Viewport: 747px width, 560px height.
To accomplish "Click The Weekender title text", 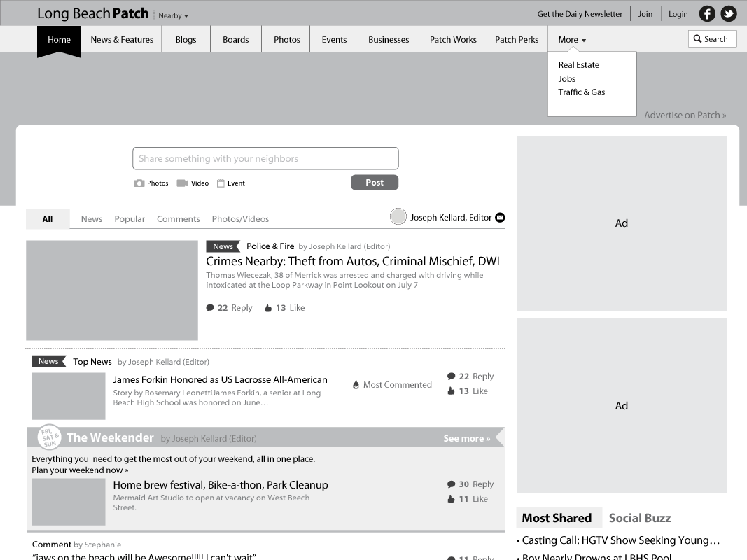I will coord(110,437).
